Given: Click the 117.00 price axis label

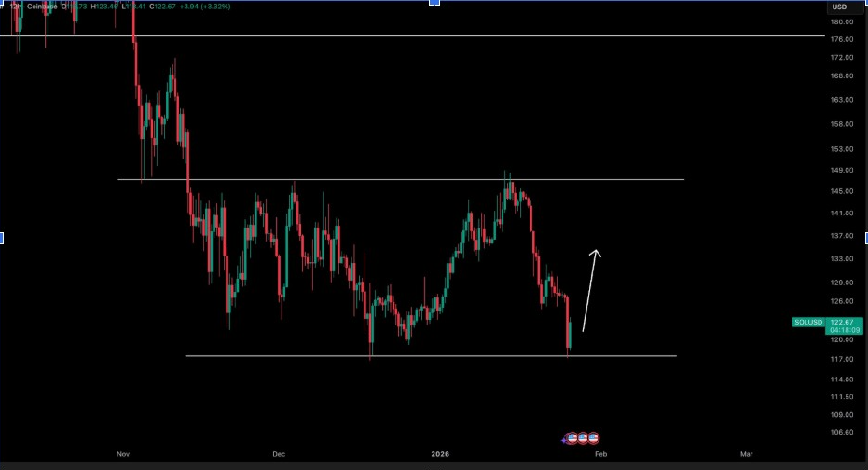Looking at the screenshot, I should point(841,359).
